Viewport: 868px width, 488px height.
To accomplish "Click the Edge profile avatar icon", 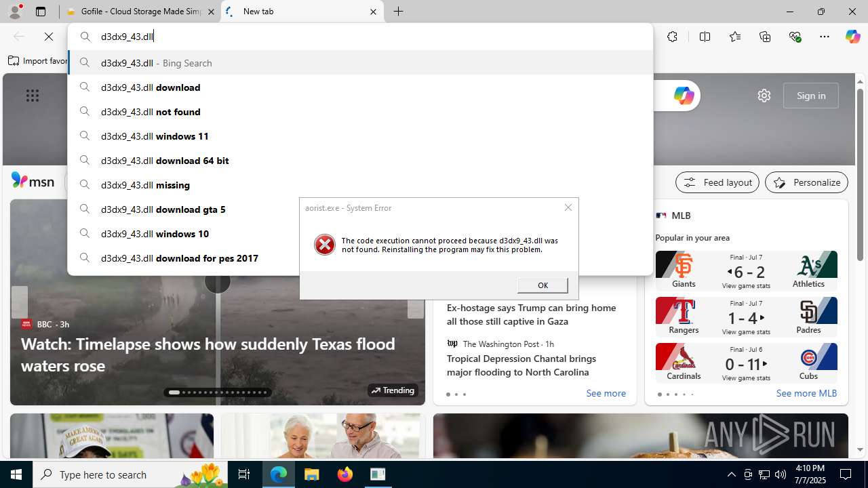I will click(15, 12).
